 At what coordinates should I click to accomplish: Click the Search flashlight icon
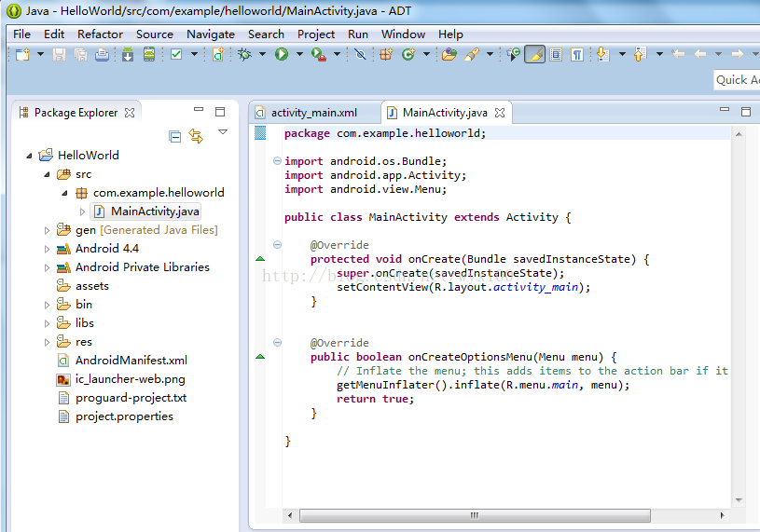pos(472,54)
